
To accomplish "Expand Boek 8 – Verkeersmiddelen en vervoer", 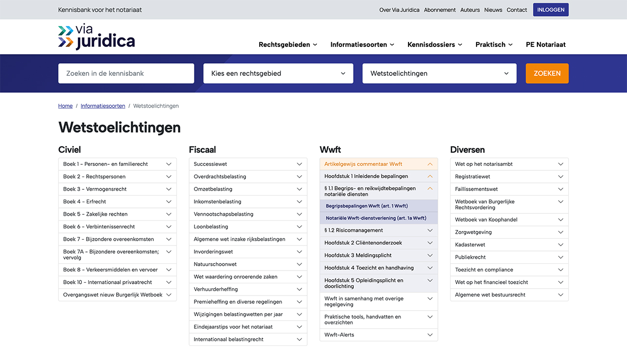I will pyautogui.click(x=118, y=270).
